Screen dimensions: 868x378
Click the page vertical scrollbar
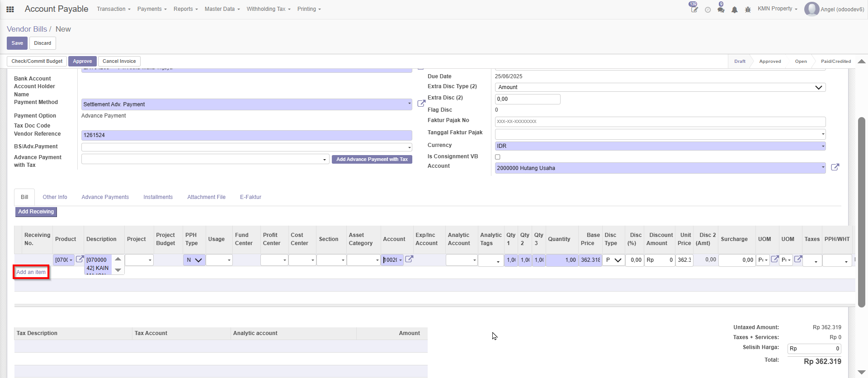coord(862,213)
